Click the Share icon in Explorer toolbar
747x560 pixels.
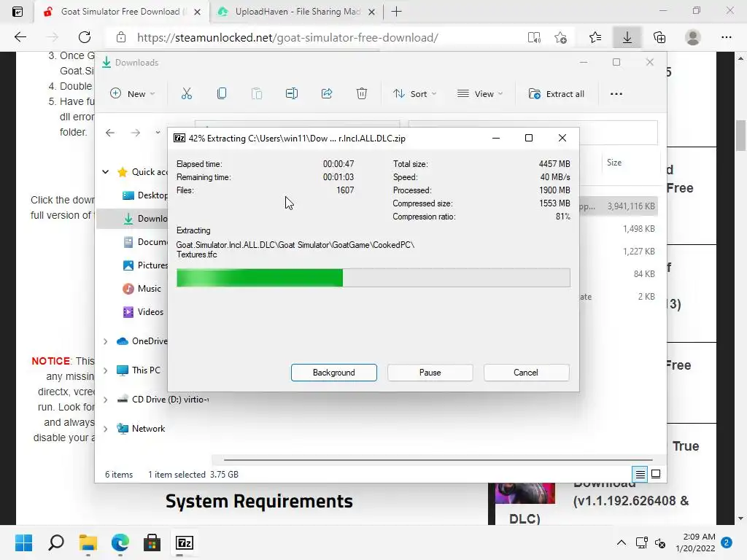[x=327, y=94]
